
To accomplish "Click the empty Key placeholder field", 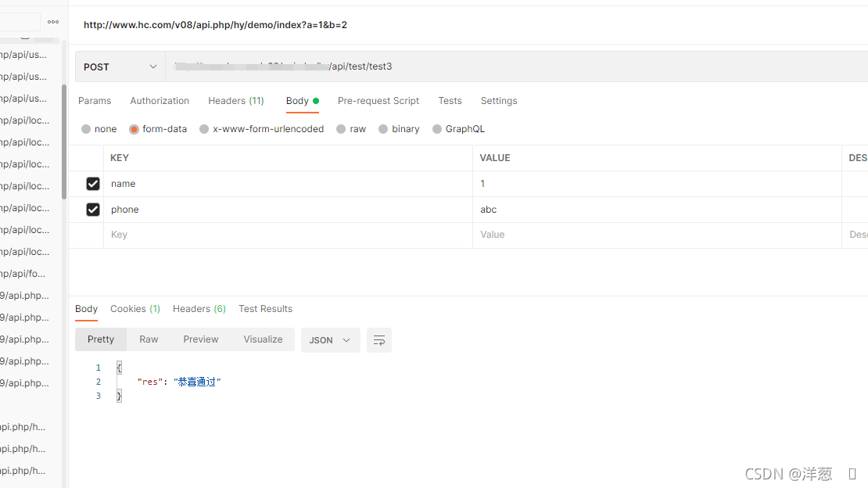I will [288, 235].
